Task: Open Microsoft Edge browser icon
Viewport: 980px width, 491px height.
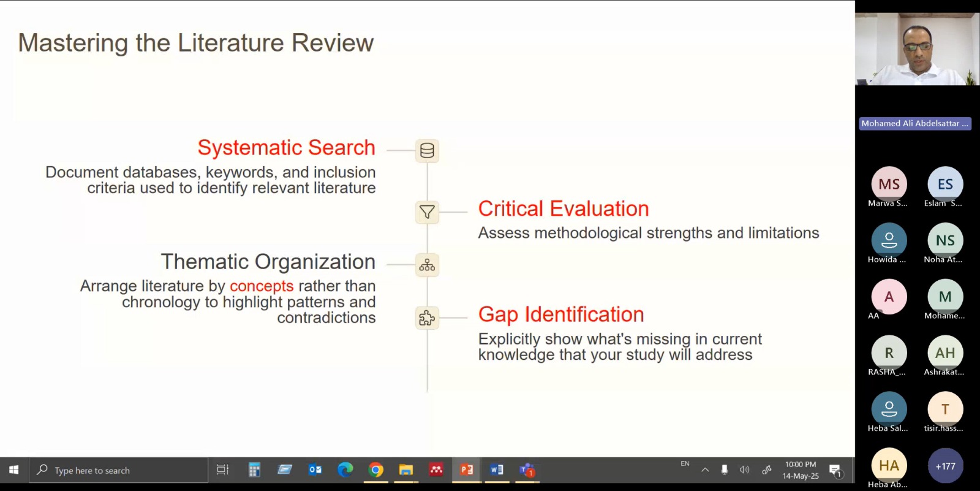Action: click(x=345, y=470)
